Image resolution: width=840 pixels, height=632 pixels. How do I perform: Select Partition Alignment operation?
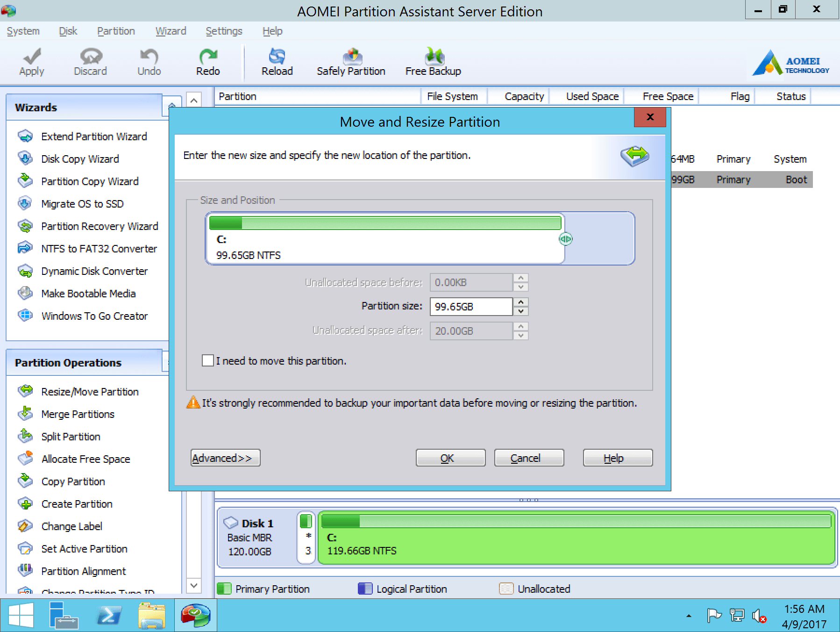coord(72,571)
